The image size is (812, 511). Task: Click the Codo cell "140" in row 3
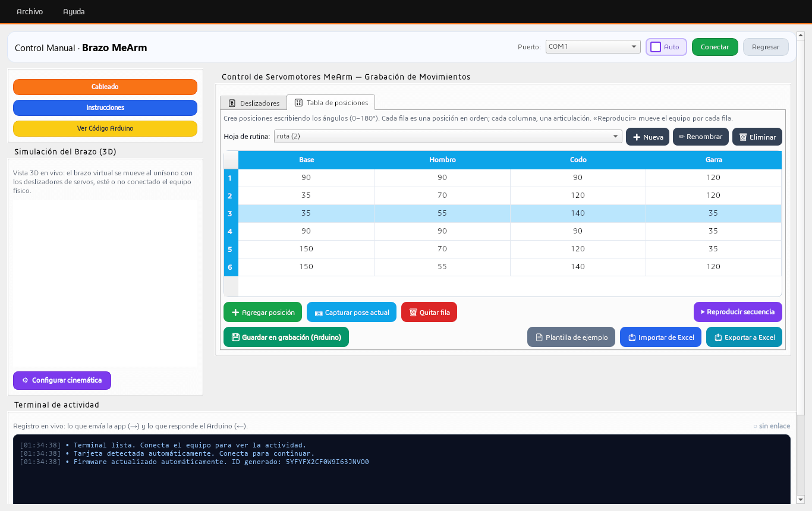point(578,213)
